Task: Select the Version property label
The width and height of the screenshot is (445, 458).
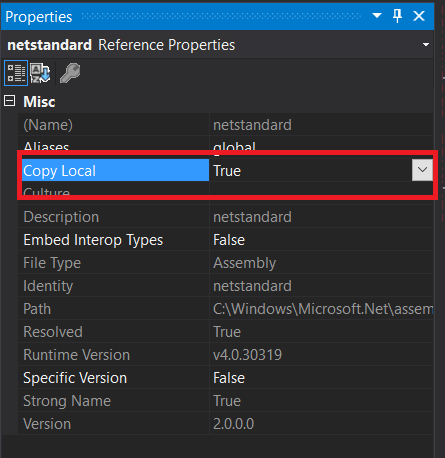Action: pos(47,424)
